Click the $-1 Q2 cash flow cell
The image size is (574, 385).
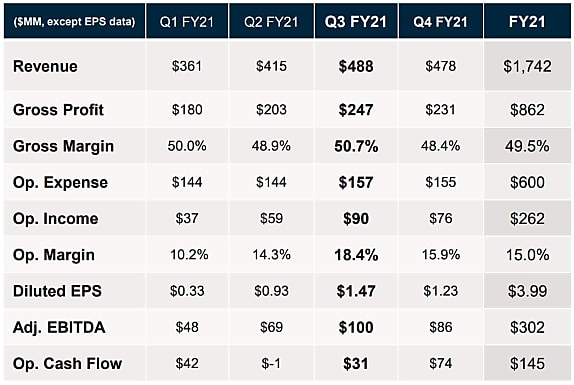click(271, 363)
